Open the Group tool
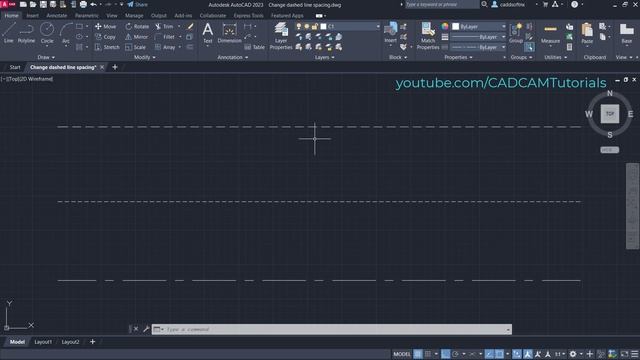 coord(516,33)
